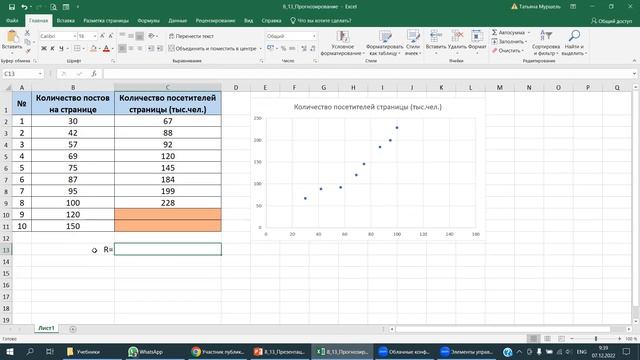Select the sheet tab Лист1
640x360 pixels.
[46, 328]
